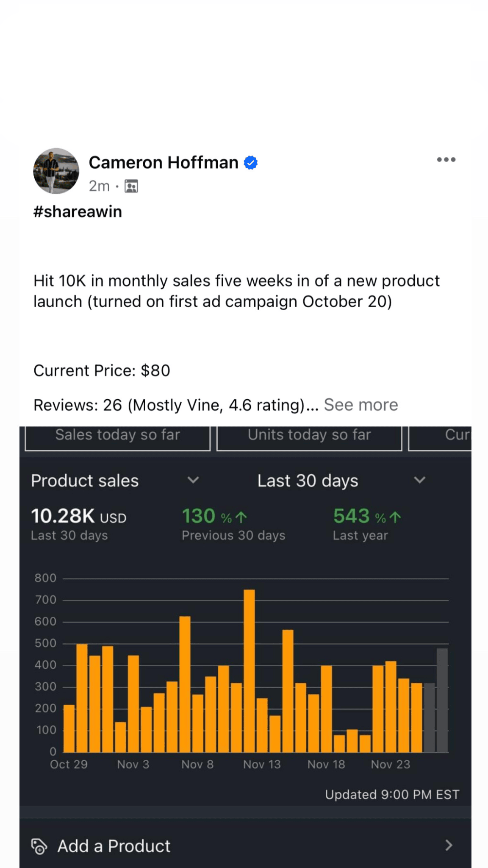
Task: Click the group audience icon beside 2m
Action: click(x=131, y=186)
